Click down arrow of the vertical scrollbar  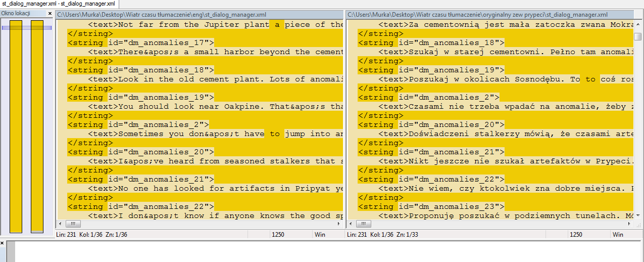point(638,216)
